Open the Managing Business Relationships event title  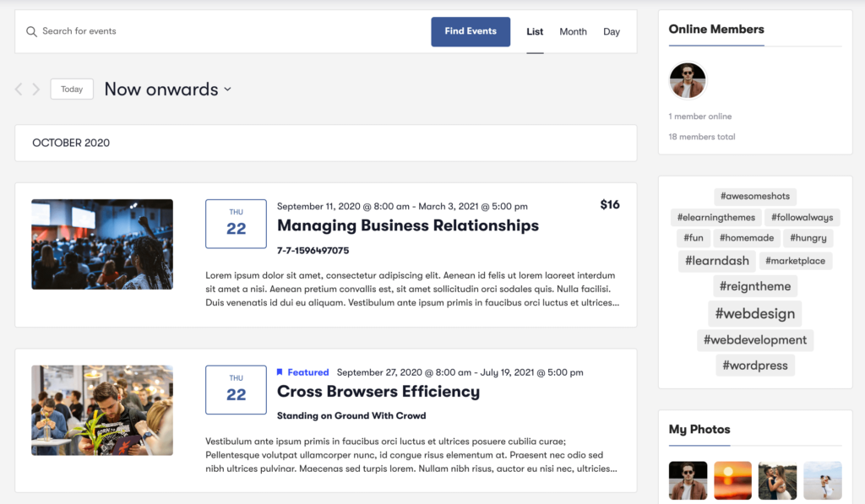(408, 225)
